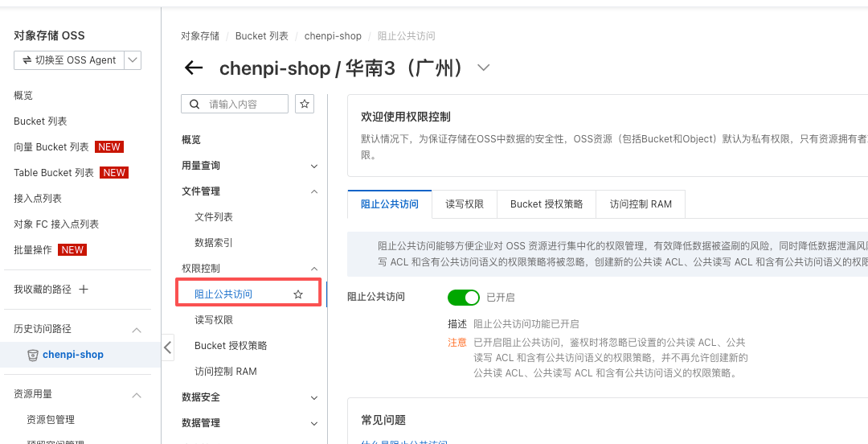Click the 已开启 status text

point(501,298)
